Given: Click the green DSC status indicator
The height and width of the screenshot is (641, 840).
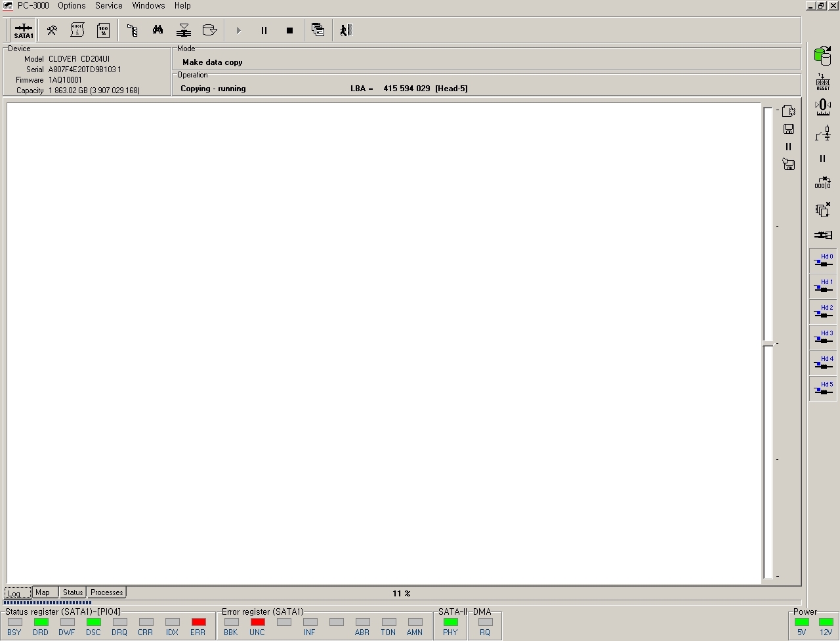Looking at the screenshot, I should [93, 622].
